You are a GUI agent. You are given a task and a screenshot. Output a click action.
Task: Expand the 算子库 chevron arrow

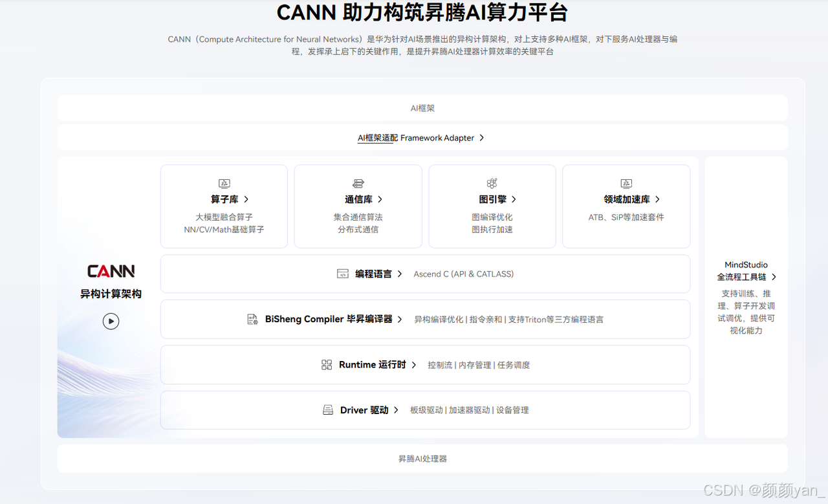pos(246,199)
